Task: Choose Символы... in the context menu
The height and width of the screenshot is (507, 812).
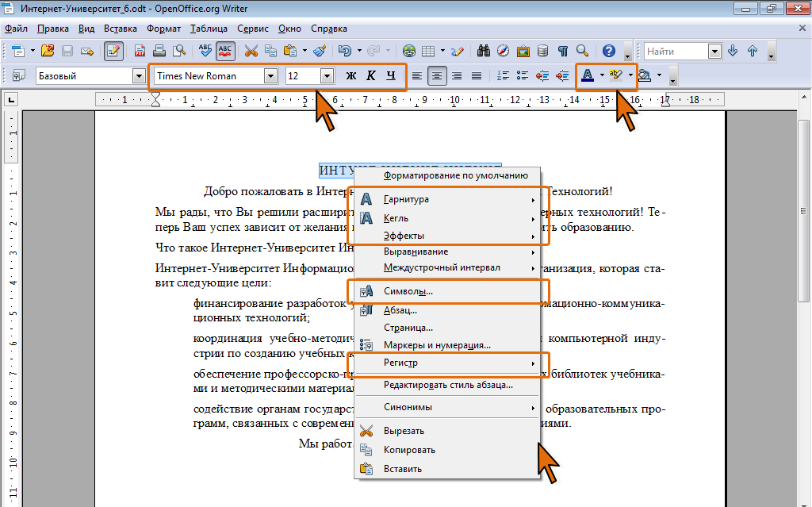Action: point(448,291)
